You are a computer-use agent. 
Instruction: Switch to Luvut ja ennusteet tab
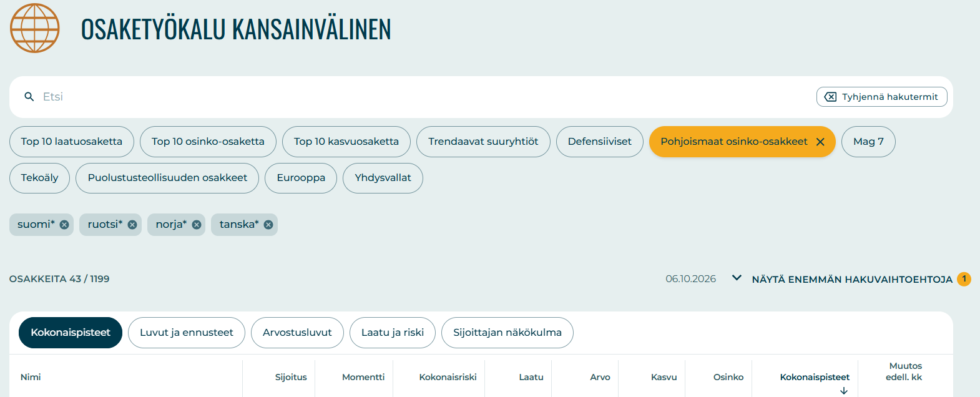coord(187,333)
